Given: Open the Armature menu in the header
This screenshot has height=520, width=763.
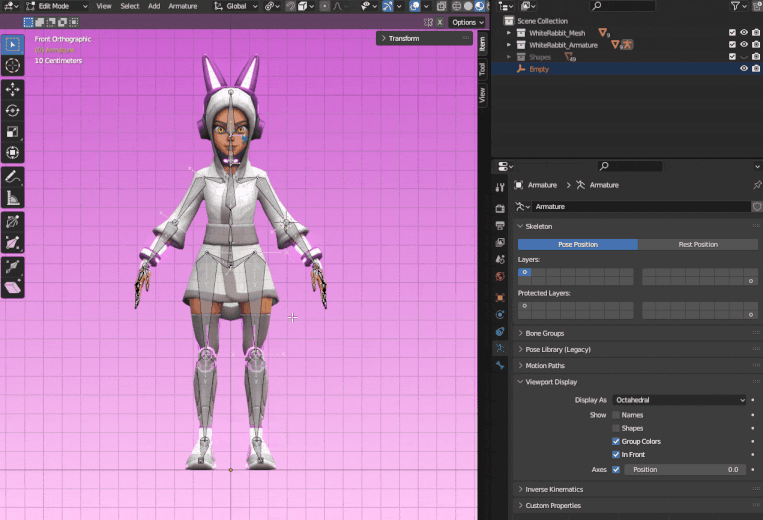Looking at the screenshot, I should pos(183,6).
